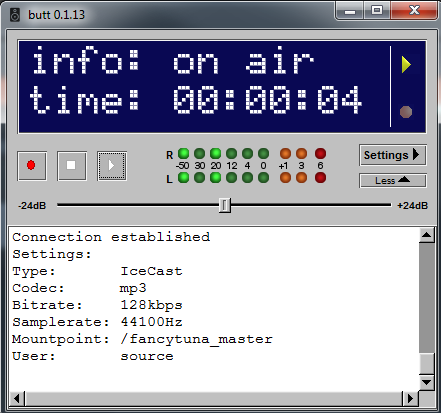Click the play button to start streaming
Screen dimensions: 441x413
pyautogui.click(x=112, y=166)
